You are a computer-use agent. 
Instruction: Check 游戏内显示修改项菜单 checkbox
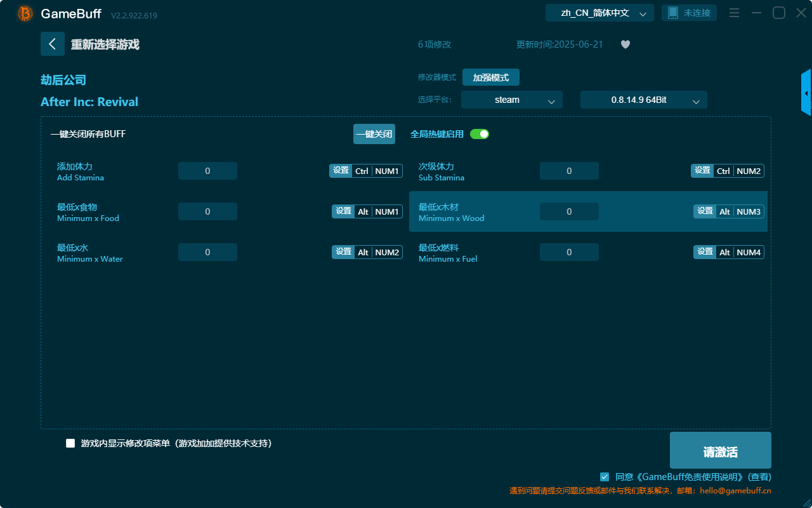70,443
